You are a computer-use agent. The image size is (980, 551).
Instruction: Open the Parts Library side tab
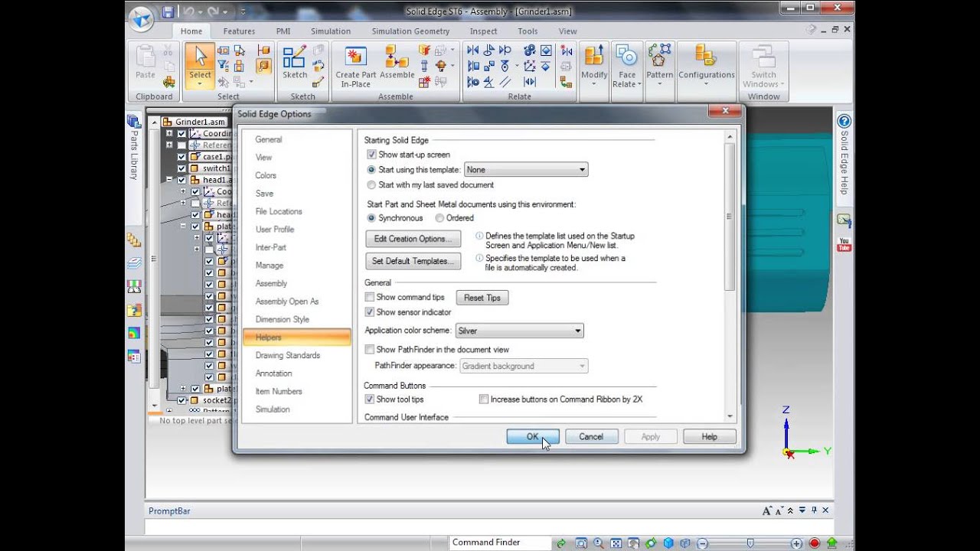pyautogui.click(x=134, y=147)
